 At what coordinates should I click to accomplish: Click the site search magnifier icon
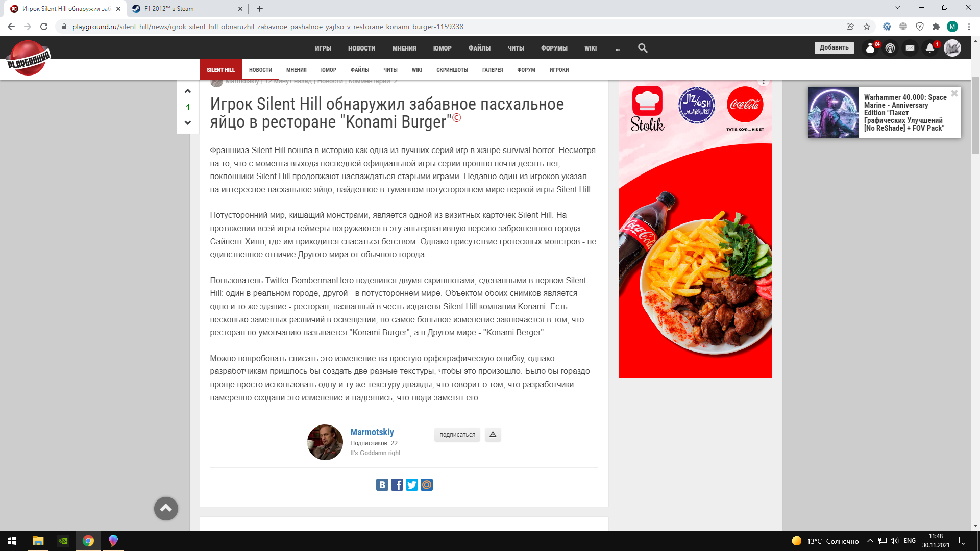click(643, 48)
